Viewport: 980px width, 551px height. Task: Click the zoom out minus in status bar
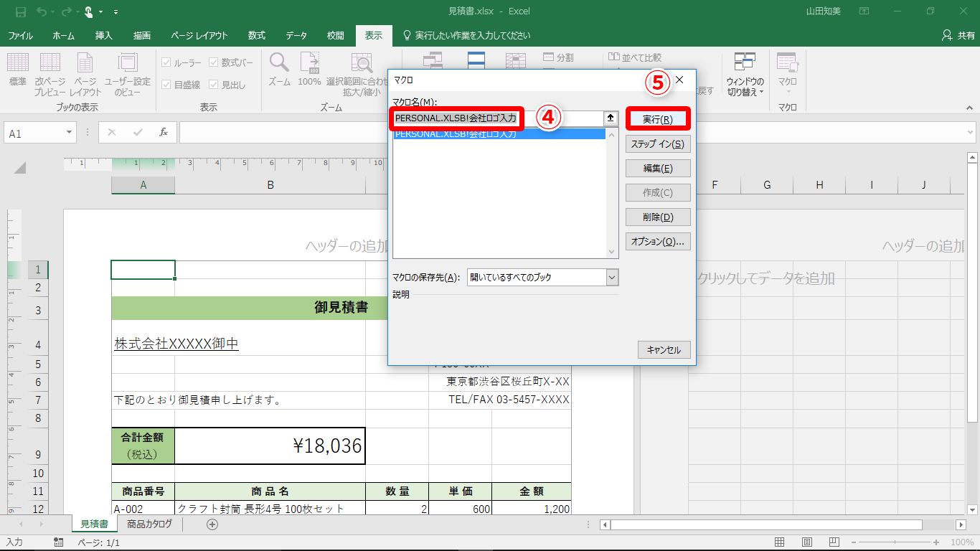click(854, 542)
